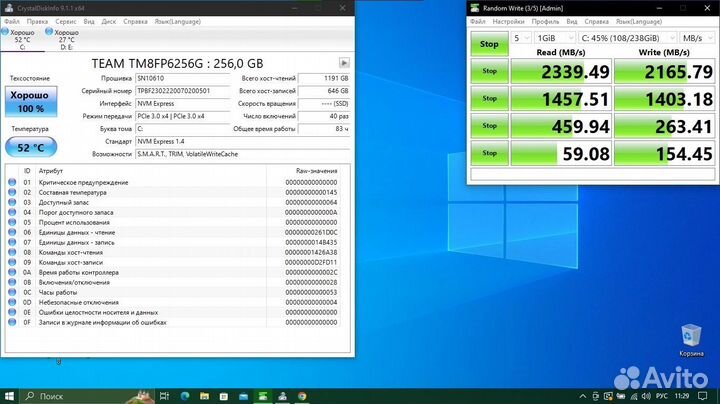Click status icon for 0D Небезопасные отключения

click(x=12, y=302)
